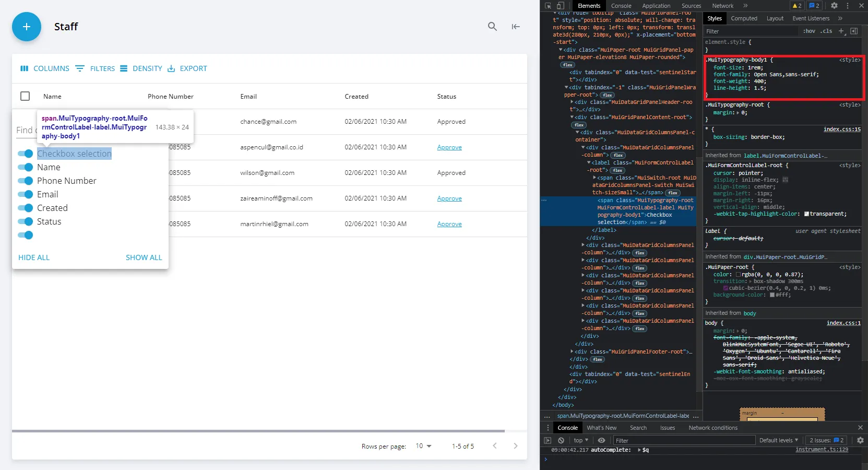
Task: Switch to Console tab in top DevTools bar
Action: click(621, 6)
